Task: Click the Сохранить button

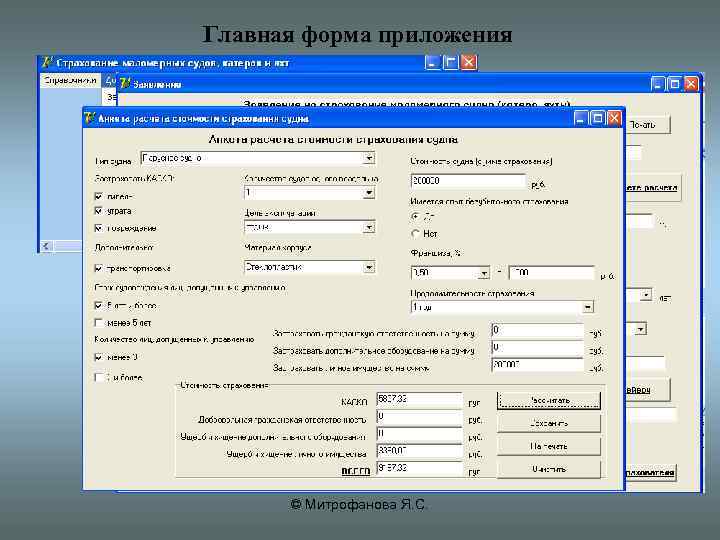Action: 549,423
